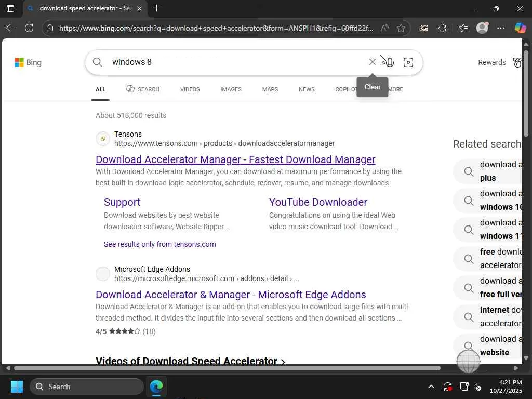The height and width of the screenshot is (399, 532).
Task: Click tensons.com breadcrumb URL
Action: [x=224, y=143]
